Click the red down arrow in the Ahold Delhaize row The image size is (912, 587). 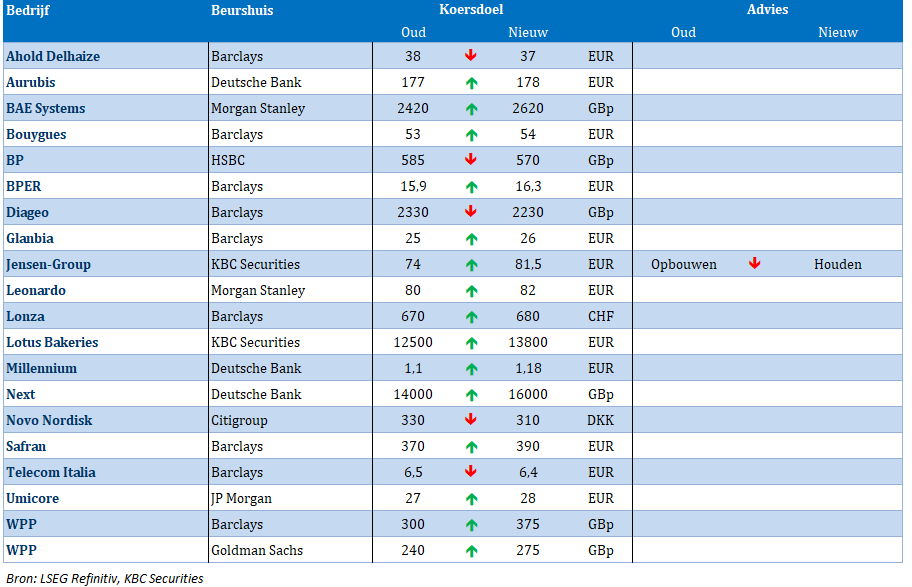471,55
